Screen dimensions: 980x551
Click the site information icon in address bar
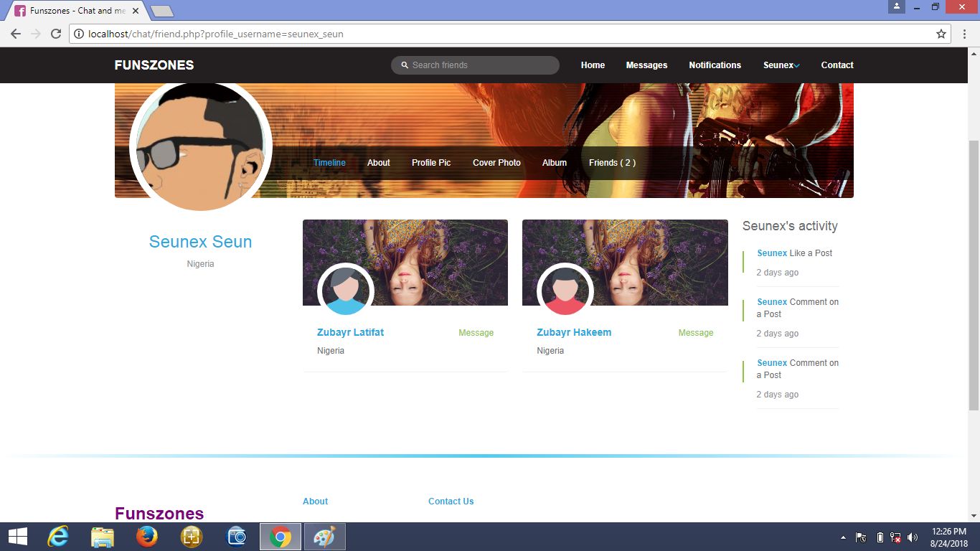pyautogui.click(x=79, y=34)
